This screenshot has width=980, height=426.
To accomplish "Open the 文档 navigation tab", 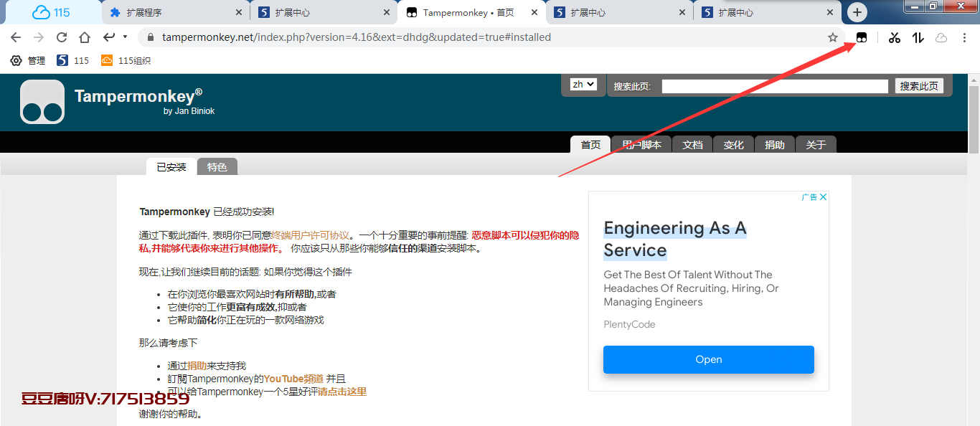I will click(692, 145).
